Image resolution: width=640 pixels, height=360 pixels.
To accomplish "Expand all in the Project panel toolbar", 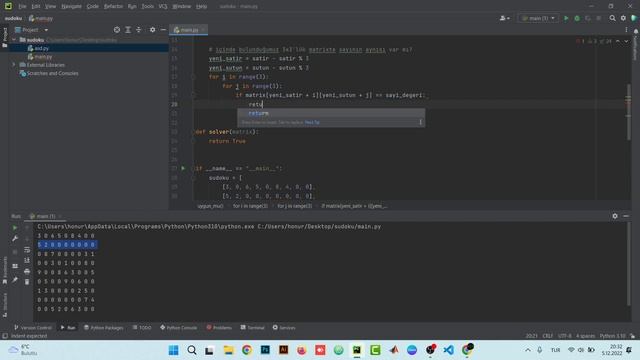I will tap(128, 30).
